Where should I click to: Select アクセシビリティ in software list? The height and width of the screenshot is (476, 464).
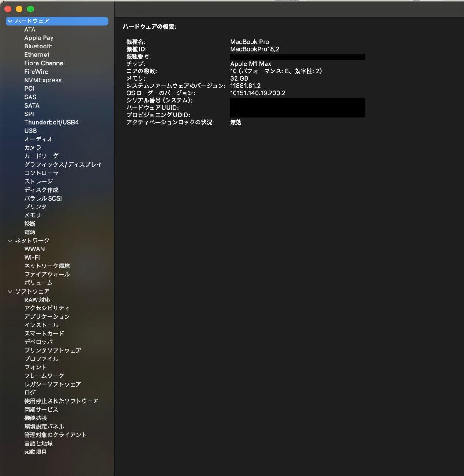[x=47, y=308]
